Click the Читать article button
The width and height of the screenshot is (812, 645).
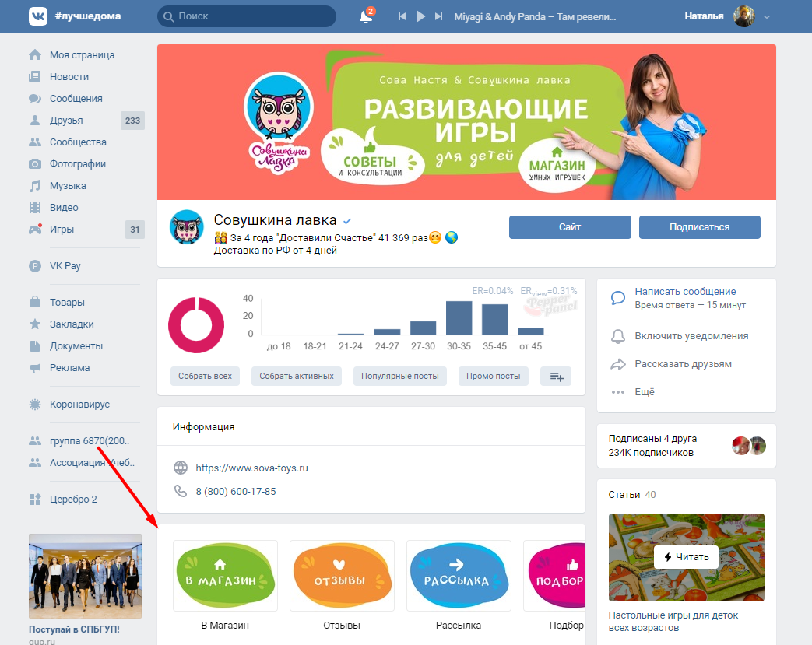[686, 557]
